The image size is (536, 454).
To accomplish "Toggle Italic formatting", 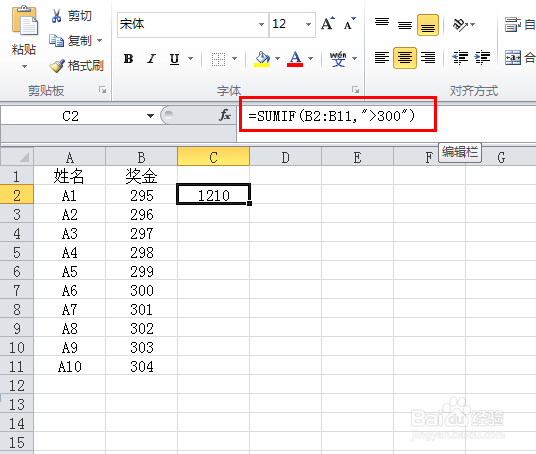I will 151,59.
